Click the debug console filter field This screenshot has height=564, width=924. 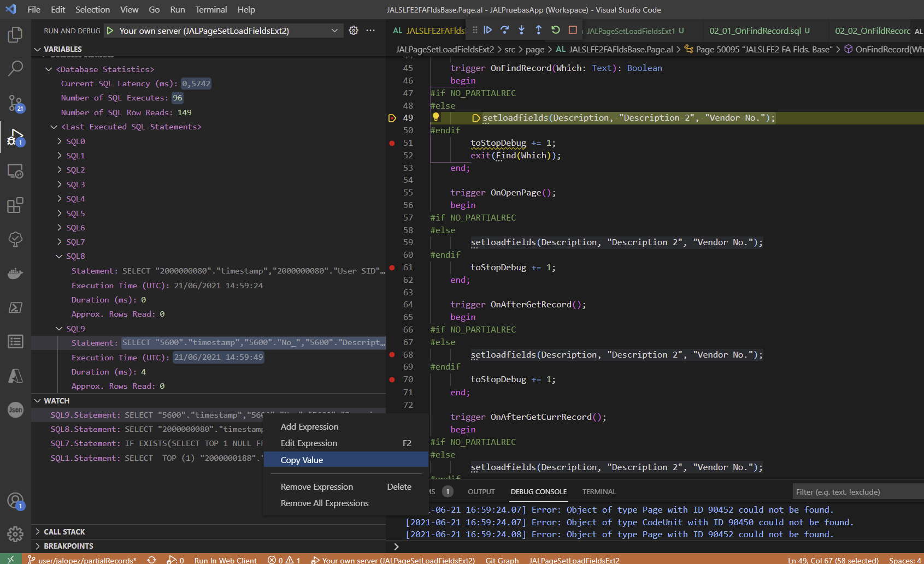coord(858,492)
